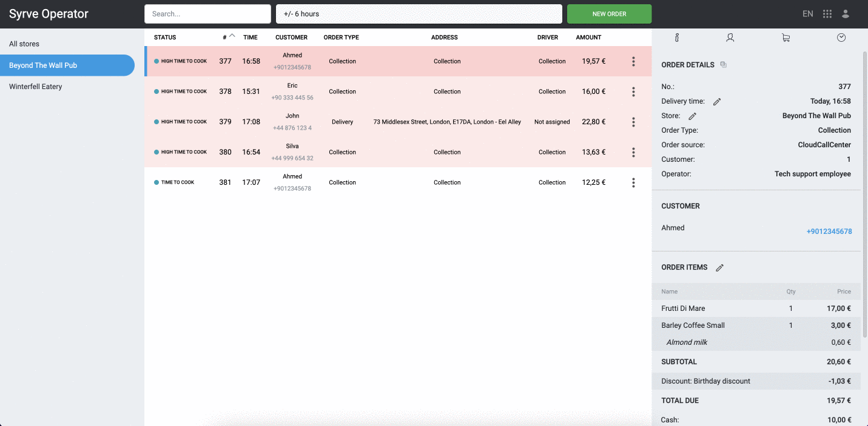Change language using the EN selector

coord(807,14)
